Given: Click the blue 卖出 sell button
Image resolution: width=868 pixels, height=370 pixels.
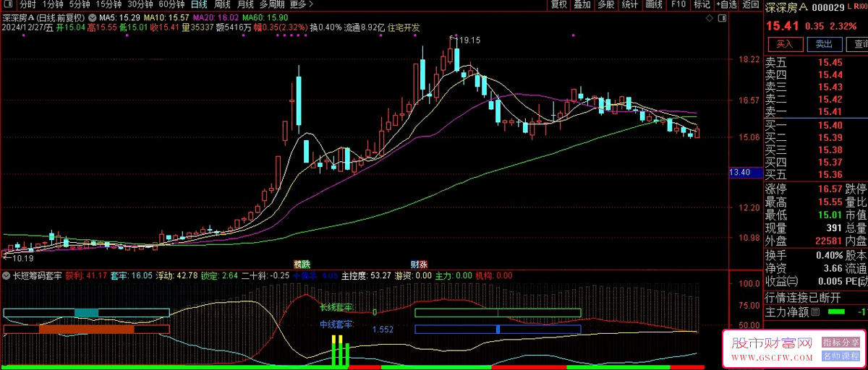Looking at the screenshot, I should tap(823, 43).
